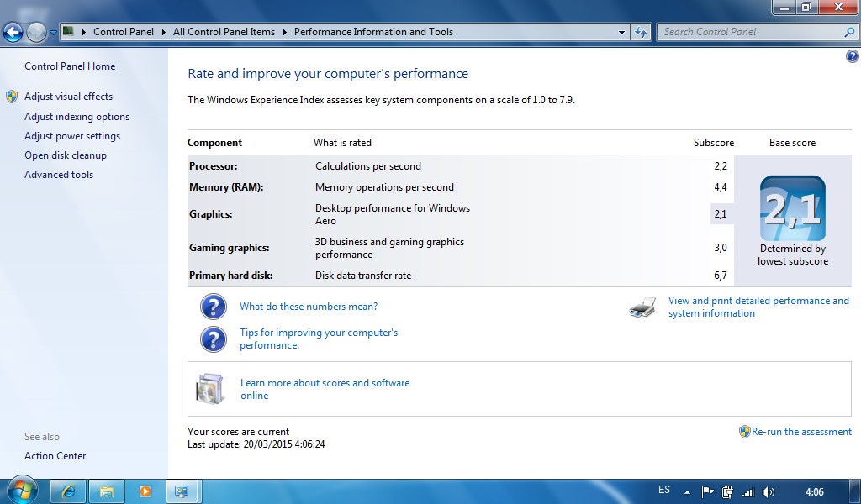Image resolution: width=861 pixels, height=504 pixels.
Task: Open the recent pages dropdown arrow
Action: (53, 33)
